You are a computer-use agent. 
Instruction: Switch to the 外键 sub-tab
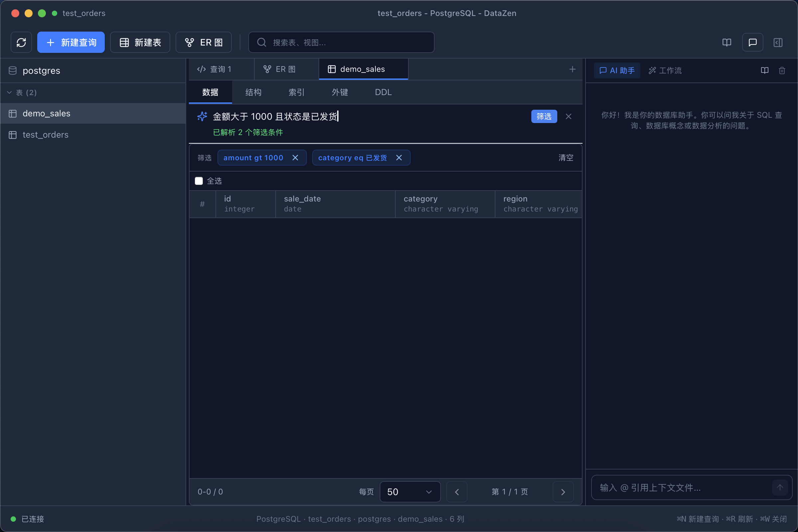click(x=340, y=92)
